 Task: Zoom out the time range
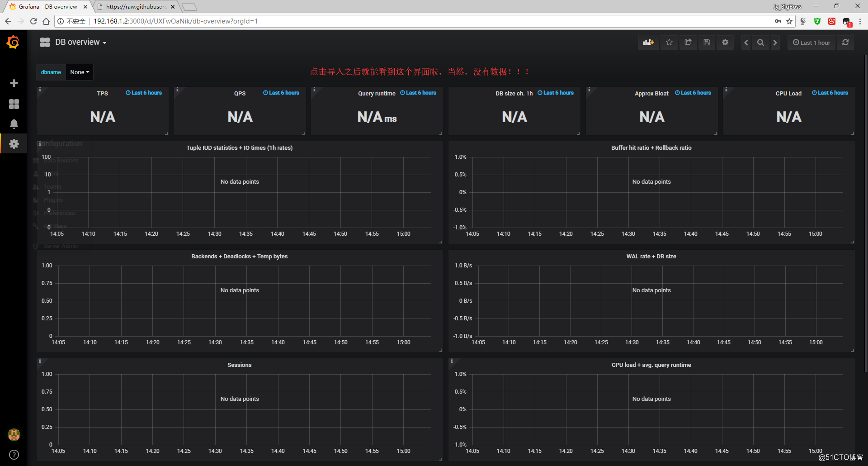[761, 43]
